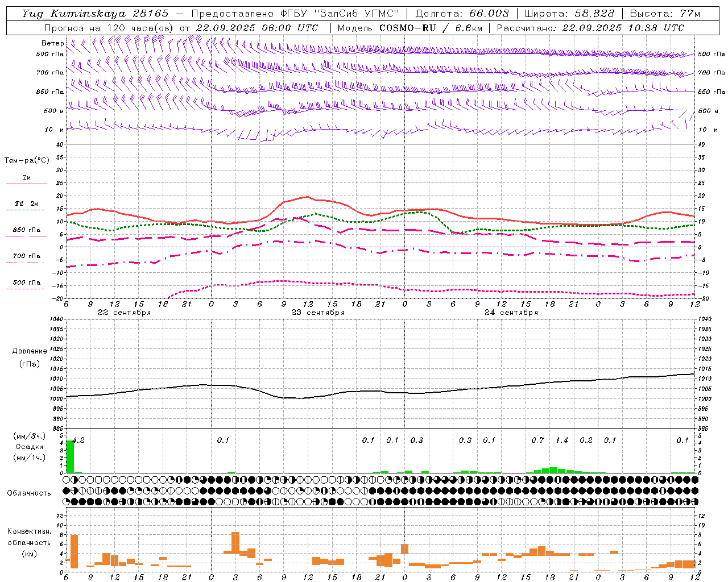The height and width of the screenshot is (582, 728).
Task: Click the 'Долгота: 66.003' value
Action: coord(462,14)
